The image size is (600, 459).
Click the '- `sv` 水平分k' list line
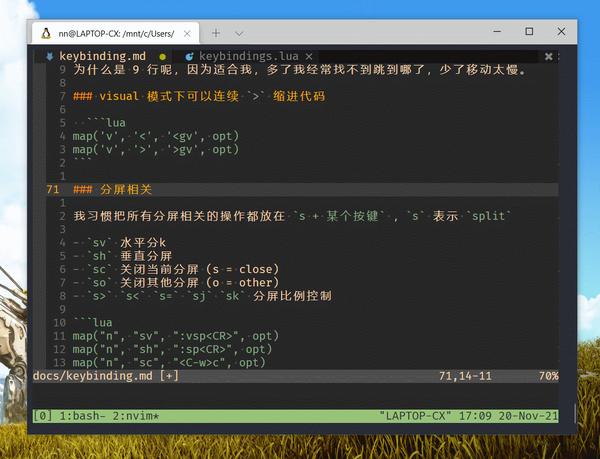click(x=119, y=243)
